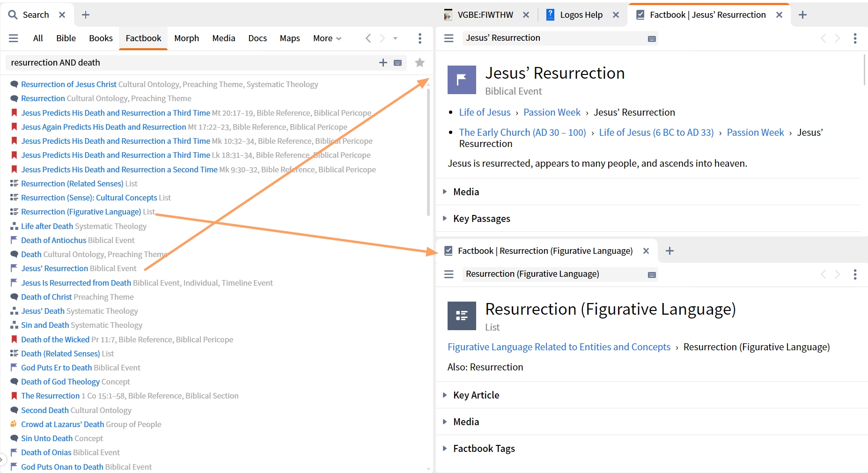The height and width of the screenshot is (473, 868).
Task: Add new tab next to Figurative Language tab
Action: pos(669,251)
